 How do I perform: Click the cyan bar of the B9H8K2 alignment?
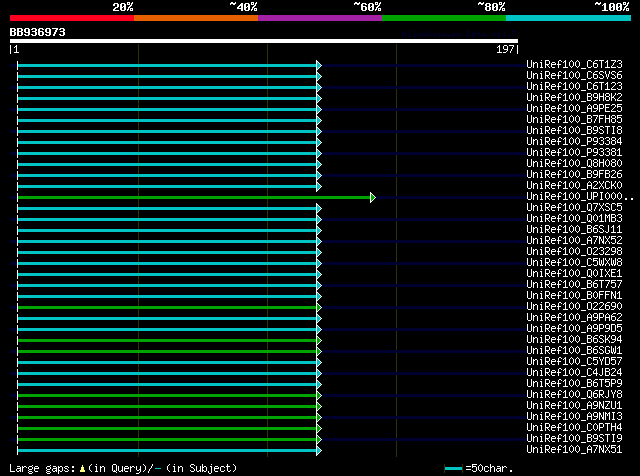coord(167,98)
